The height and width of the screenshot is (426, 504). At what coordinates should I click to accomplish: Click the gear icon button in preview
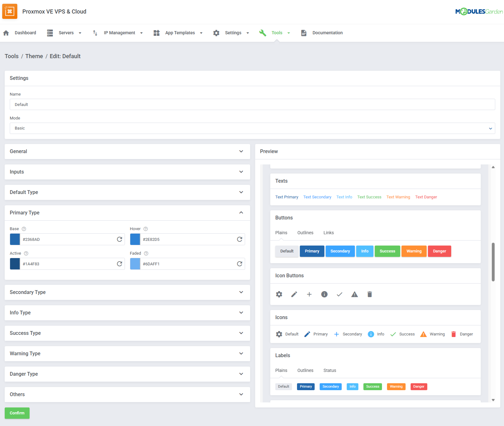[x=279, y=294]
